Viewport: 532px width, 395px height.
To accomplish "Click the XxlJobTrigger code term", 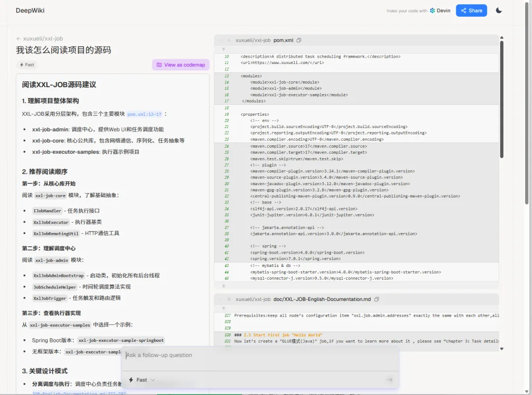I will (50, 298).
